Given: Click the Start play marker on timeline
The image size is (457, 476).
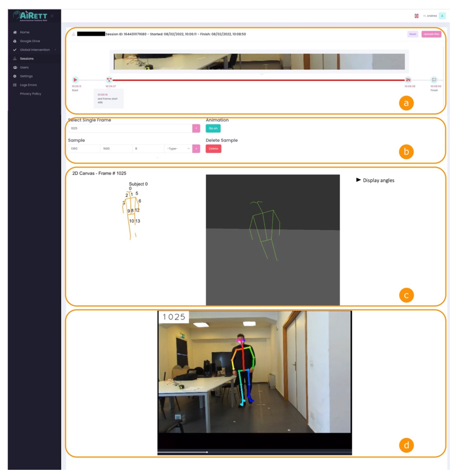Looking at the screenshot, I should pyautogui.click(x=75, y=80).
